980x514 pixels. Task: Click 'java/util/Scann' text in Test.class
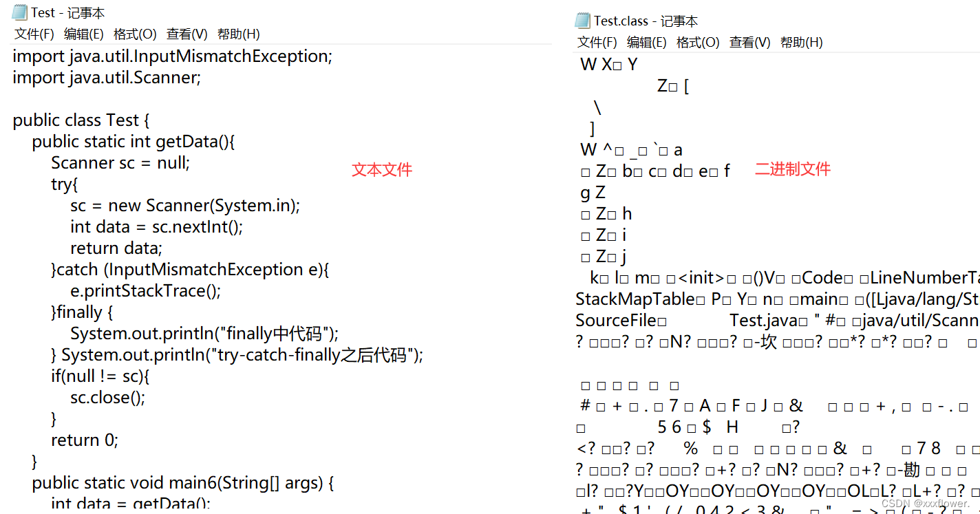(x=922, y=321)
